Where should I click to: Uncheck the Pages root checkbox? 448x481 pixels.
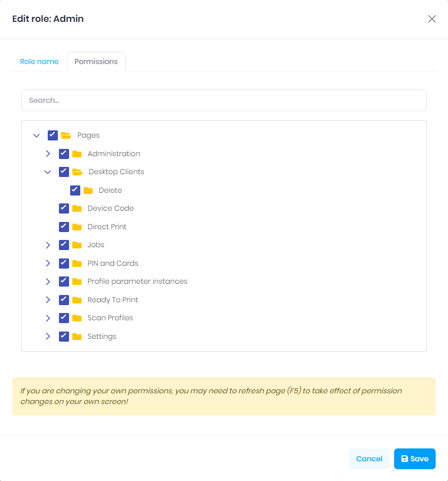(x=53, y=135)
